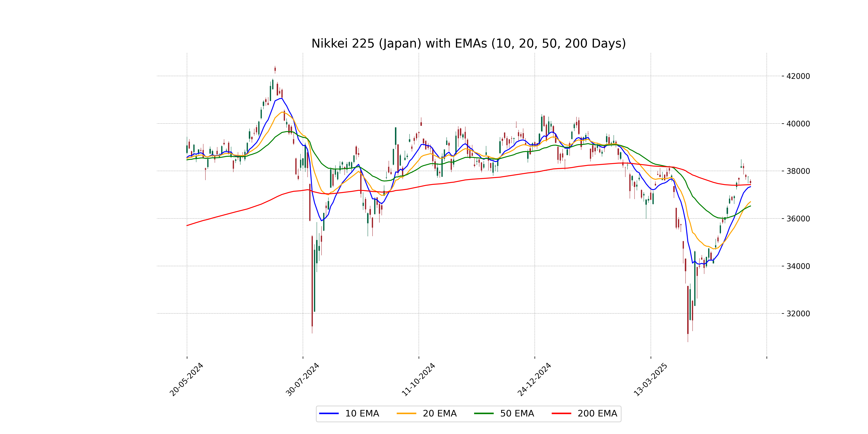Click the orange 20 EMA legend line
Image resolution: width=868 pixels, height=434 pixels.
point(406,413)
